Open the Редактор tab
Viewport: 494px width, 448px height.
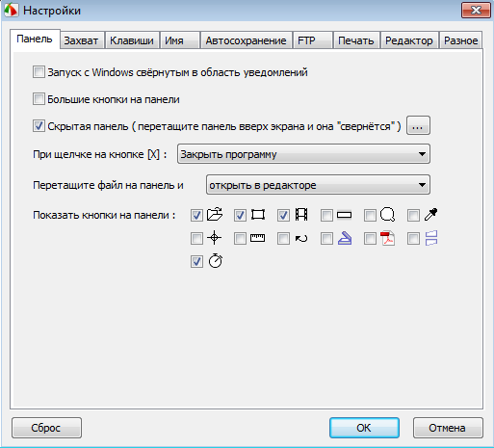(409, 40)
